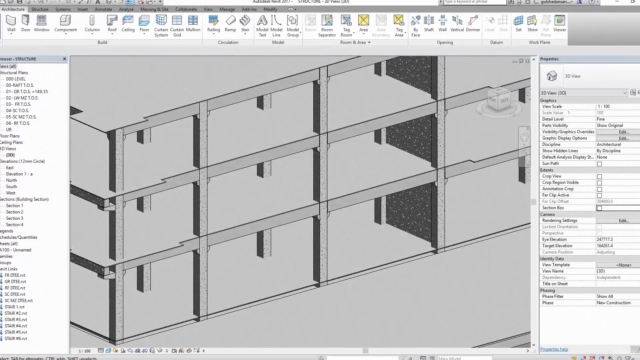The width and height of the screenshot is (640, 360).
Task: Switch to the Collaborate ribbon tab
Action: coord(186,9)
